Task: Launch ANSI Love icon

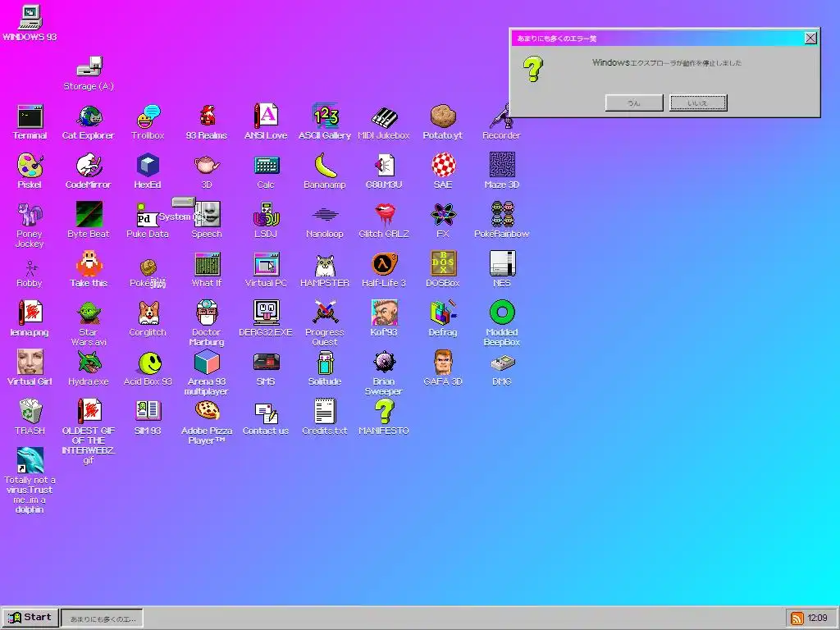Action: (x=266, y=116)
